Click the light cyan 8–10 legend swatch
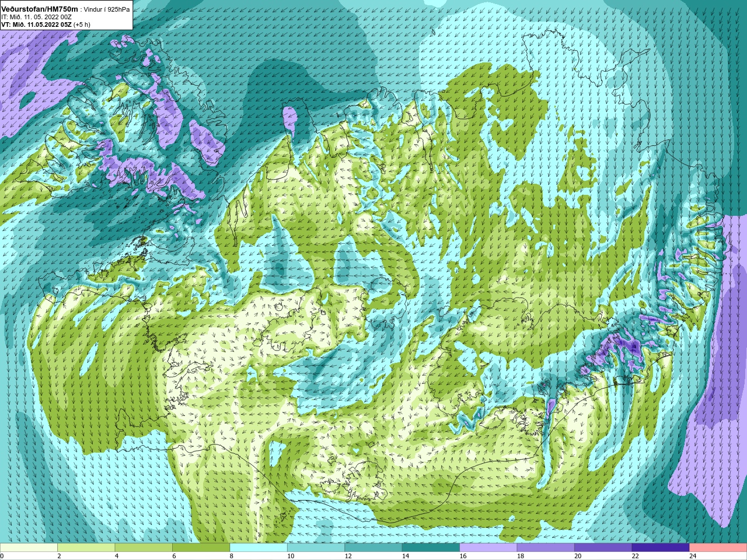The image size is (747, 560). pos(259,548)
